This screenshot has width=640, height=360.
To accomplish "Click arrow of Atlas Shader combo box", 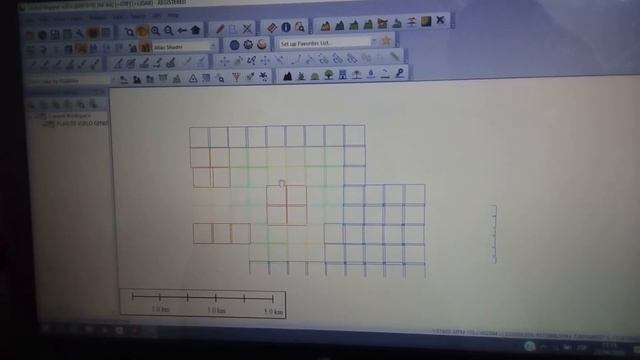I will click(x=213, y=46).
